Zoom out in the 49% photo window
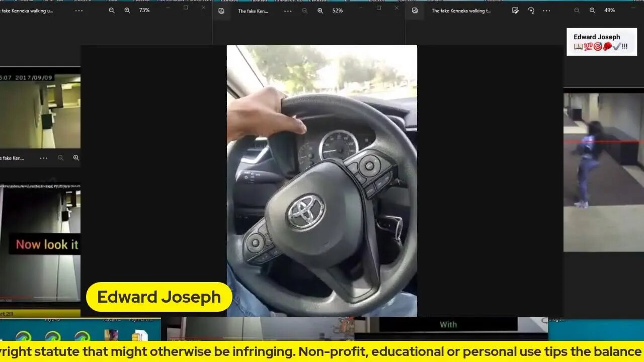 pos(577,11)
